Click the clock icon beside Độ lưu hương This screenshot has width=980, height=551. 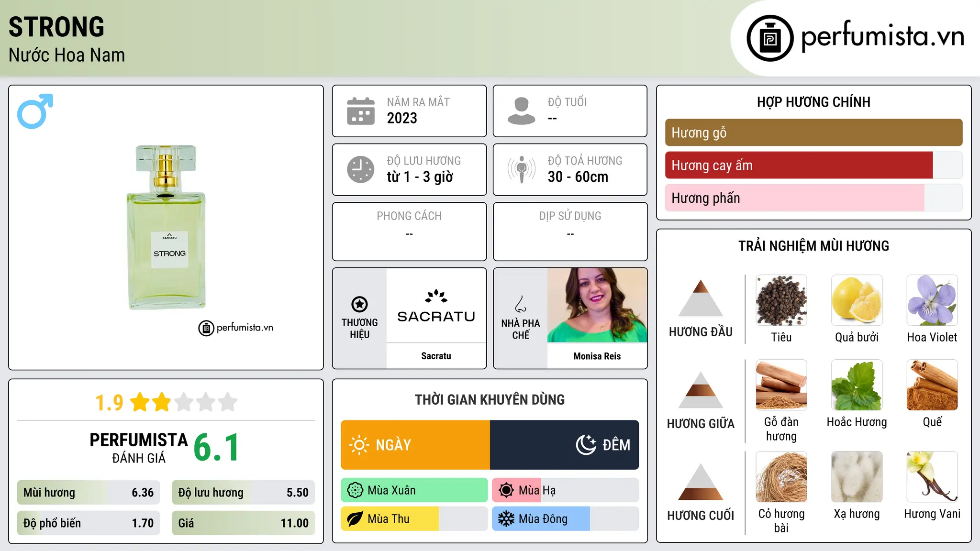(x=361, y=169)
